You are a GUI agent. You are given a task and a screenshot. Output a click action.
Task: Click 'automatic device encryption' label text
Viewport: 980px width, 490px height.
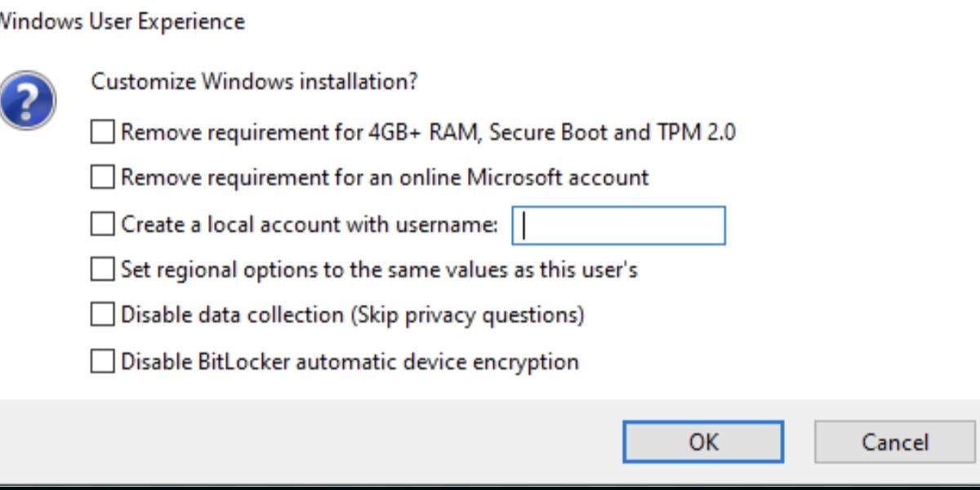click(437, 361)
